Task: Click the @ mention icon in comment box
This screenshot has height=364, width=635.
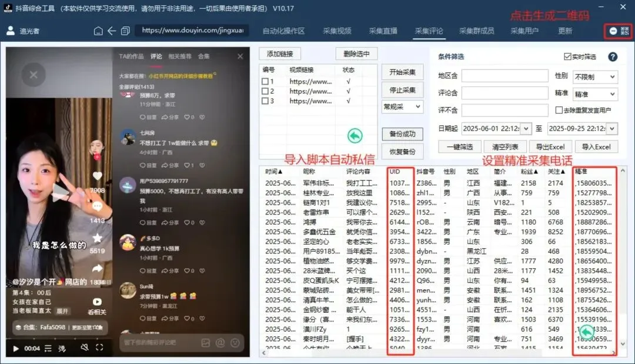Action: [x=220, y=343]
